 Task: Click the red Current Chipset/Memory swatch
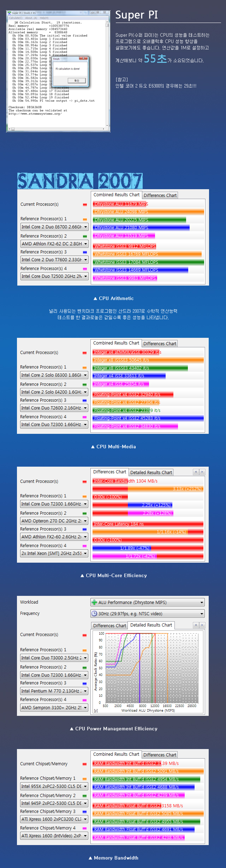84,764
